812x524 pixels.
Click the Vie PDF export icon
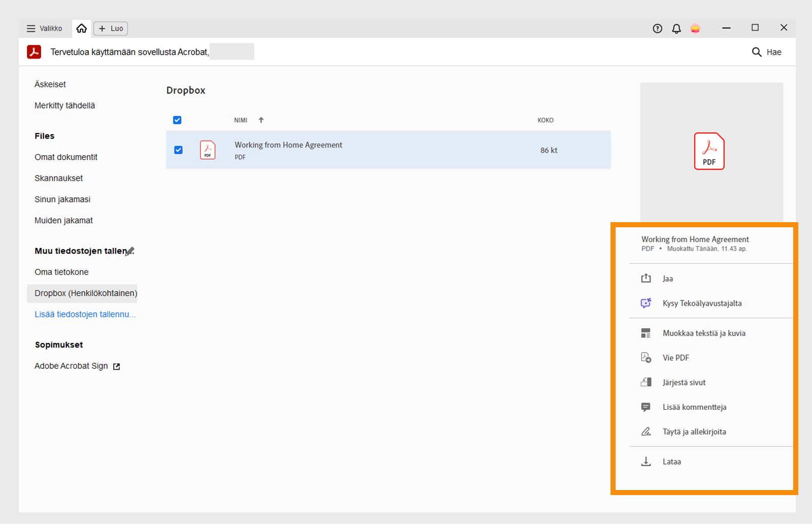tap(646, 358)
